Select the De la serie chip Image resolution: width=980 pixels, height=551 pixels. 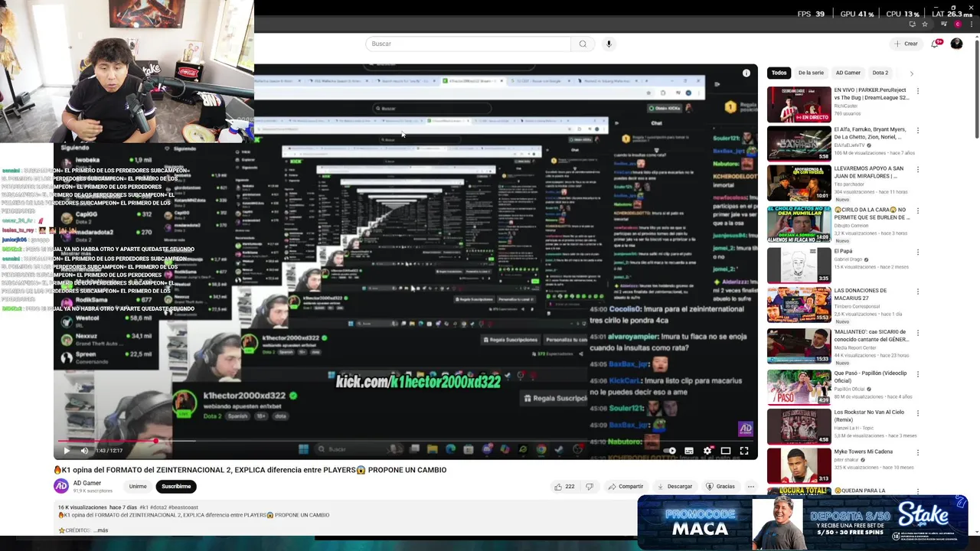point(811,73)
